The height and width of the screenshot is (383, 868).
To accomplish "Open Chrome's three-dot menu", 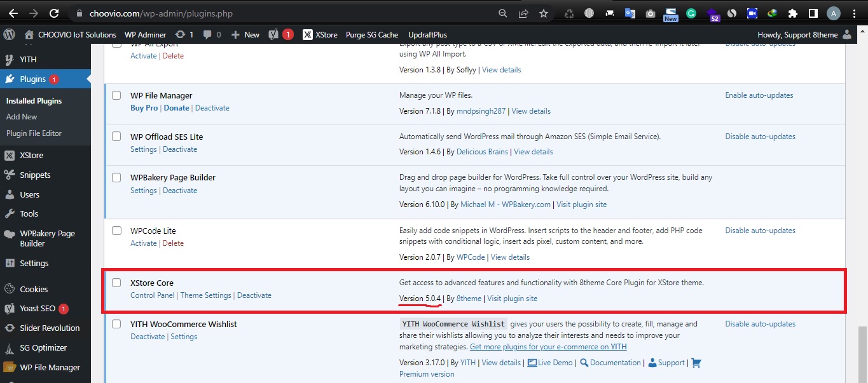I will coord(855,13).
